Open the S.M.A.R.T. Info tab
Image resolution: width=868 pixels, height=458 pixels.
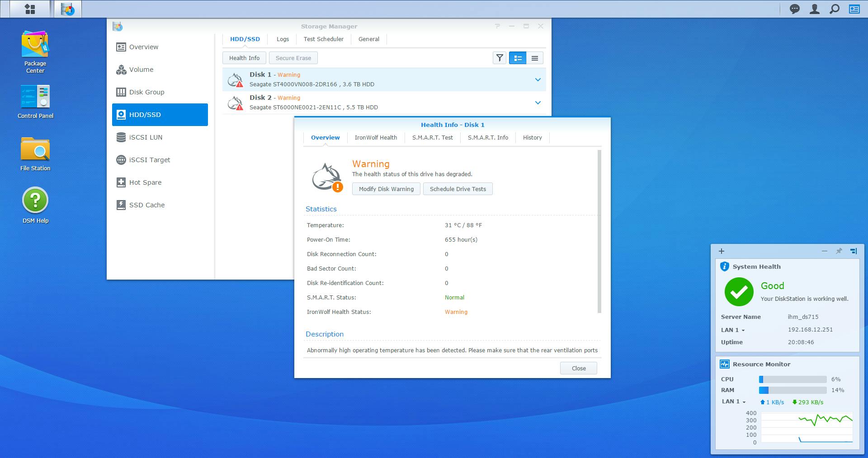click(488, 138)
